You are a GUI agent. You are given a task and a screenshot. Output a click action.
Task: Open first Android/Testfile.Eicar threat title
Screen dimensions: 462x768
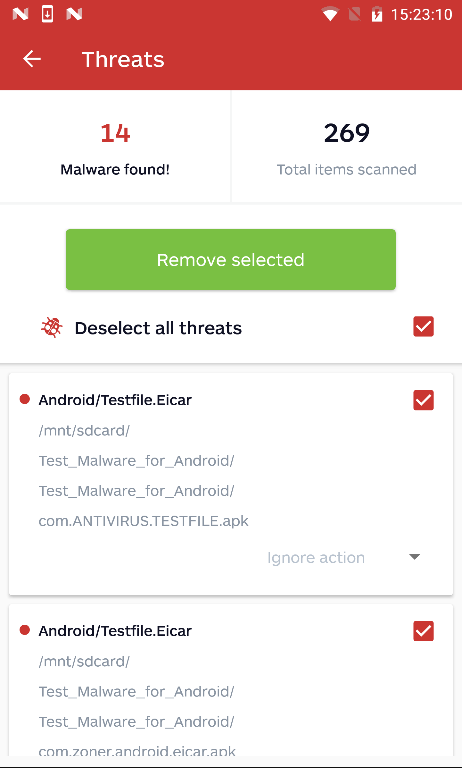point(115,400)
